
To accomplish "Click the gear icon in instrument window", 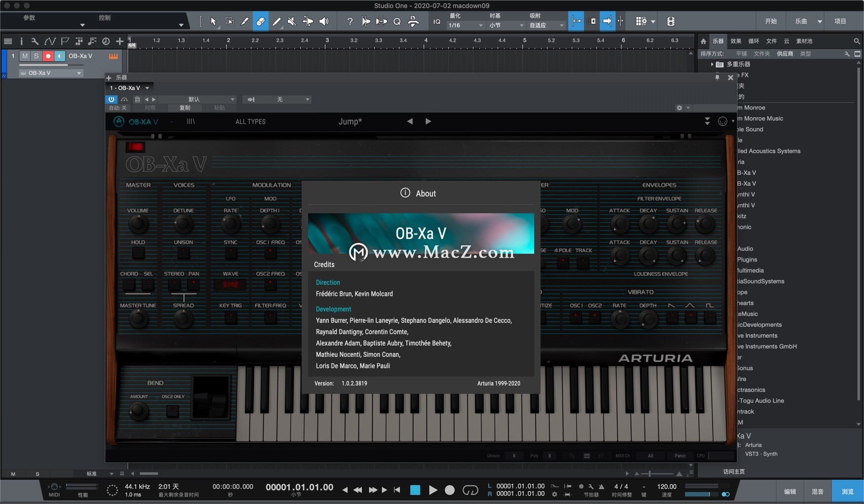I will click(679, 108).
